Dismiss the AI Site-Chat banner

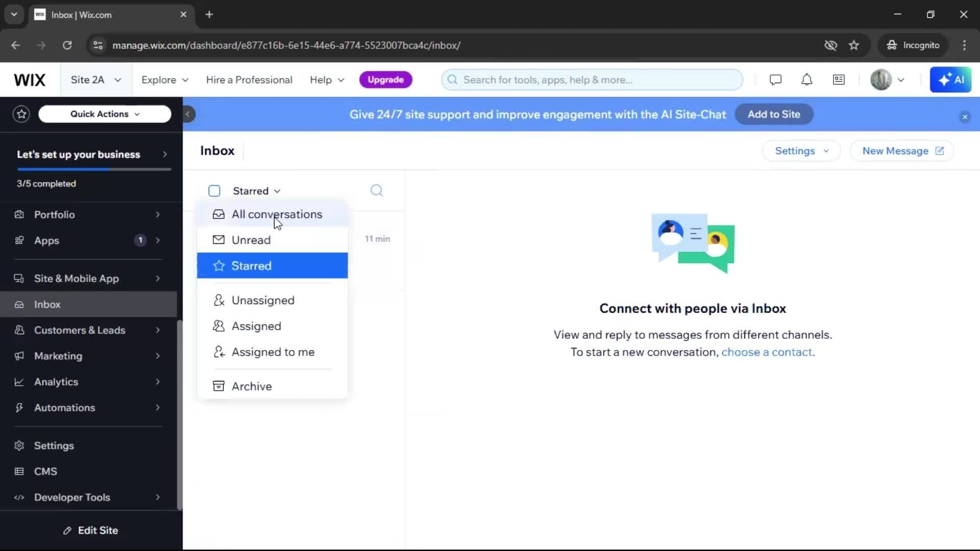click(x=964, y=117)
